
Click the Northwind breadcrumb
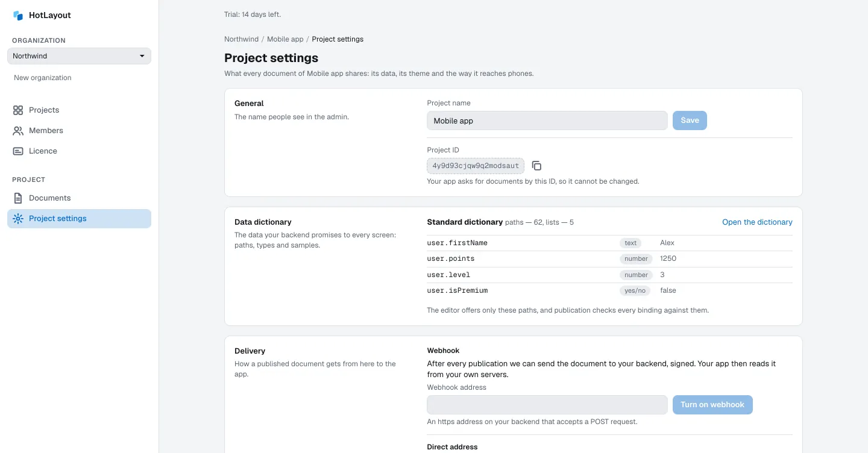point(241,39)
